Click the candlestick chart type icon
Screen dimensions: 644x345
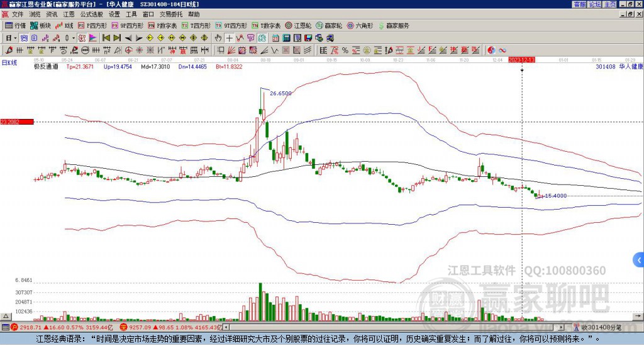[67, 38]
